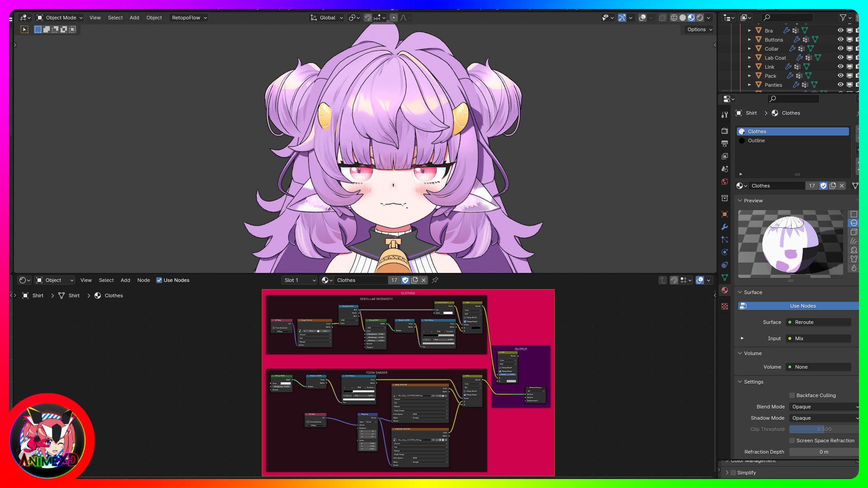Select Solid viewport shading
Image resolution: width=868 pixels, height=488 pixels.
point(683,18)
